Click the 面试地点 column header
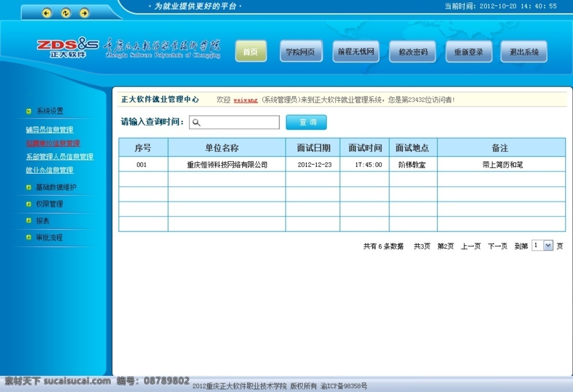This screenshot has height=392, width=573. pos(413,148)
